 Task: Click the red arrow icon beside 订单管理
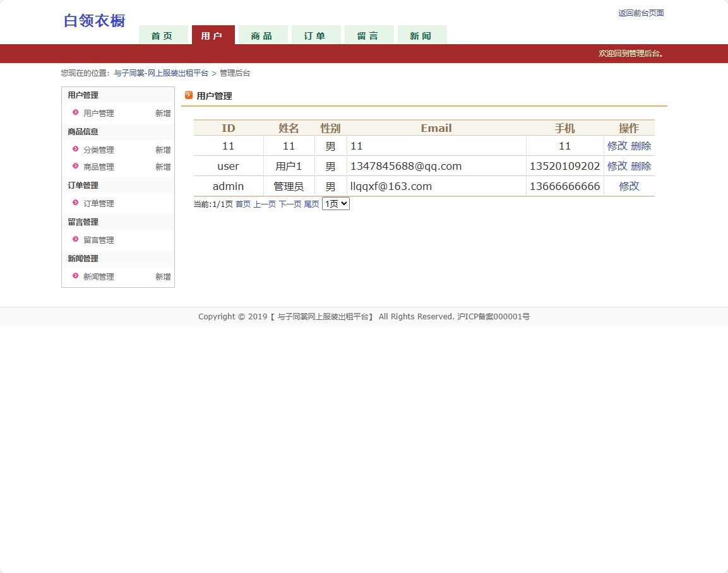75,203
